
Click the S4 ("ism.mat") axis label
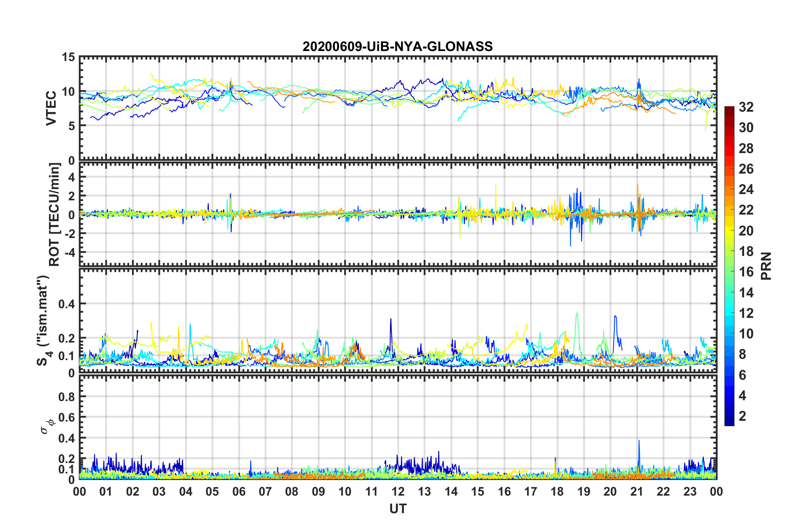[x=43, y=320]
